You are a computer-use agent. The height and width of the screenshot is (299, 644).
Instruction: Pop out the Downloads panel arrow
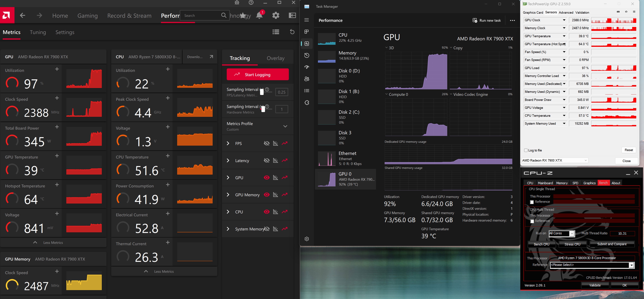point(211,57)
